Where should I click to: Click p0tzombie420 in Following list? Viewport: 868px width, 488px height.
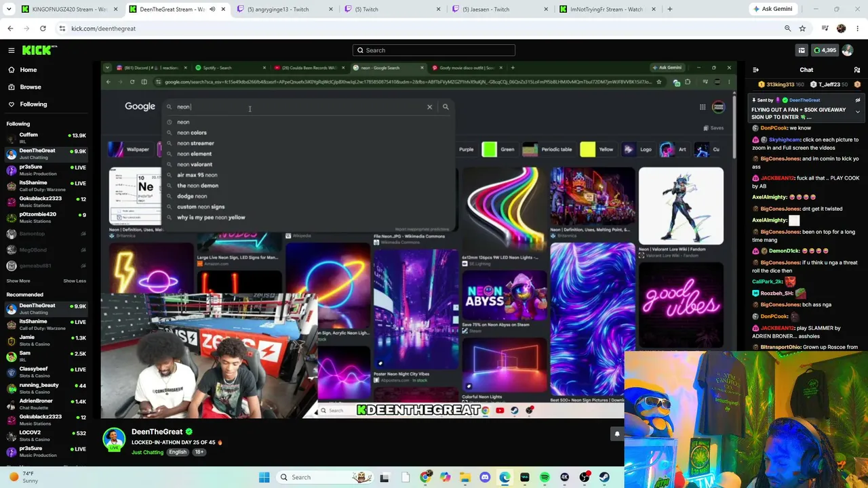[46, 217]
